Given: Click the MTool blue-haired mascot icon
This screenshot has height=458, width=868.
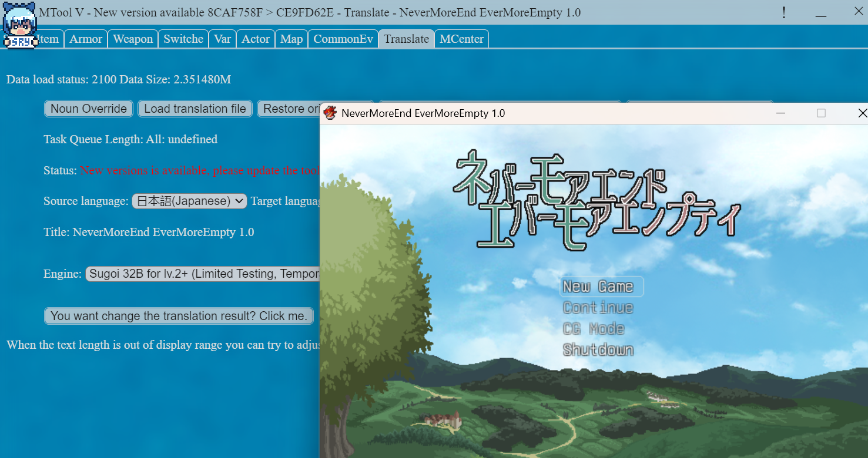Looking at the screenshot, I should click(x=21, y=25).
